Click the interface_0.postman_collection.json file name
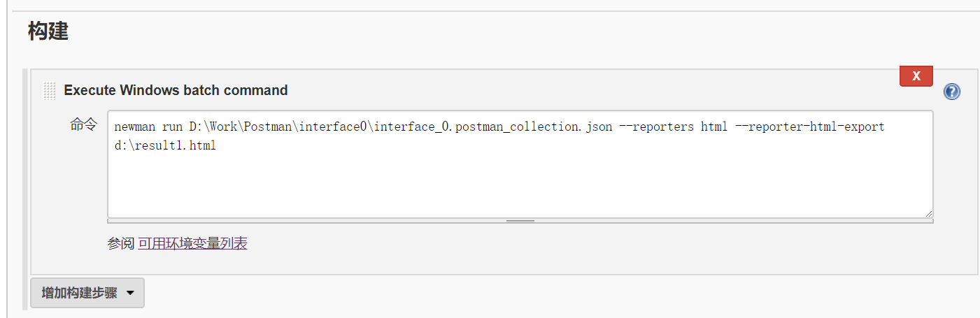Viewport: 980px width, 318px height. click(493, 127)
